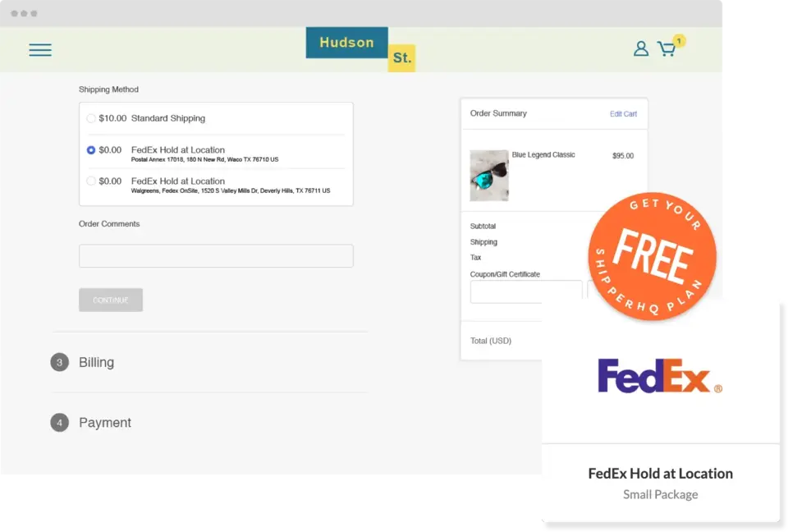Select $10.00 Standard Shipping option
Screen dimensions: 788x532
point(91,119)
